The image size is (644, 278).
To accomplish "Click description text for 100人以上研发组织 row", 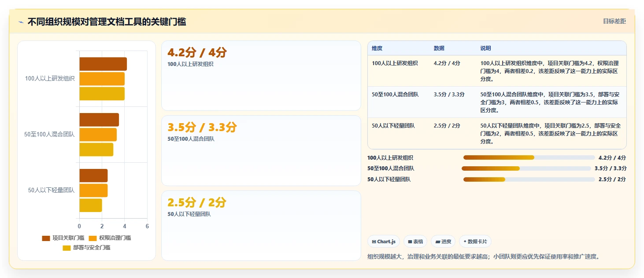I will (x=549, y=71).
